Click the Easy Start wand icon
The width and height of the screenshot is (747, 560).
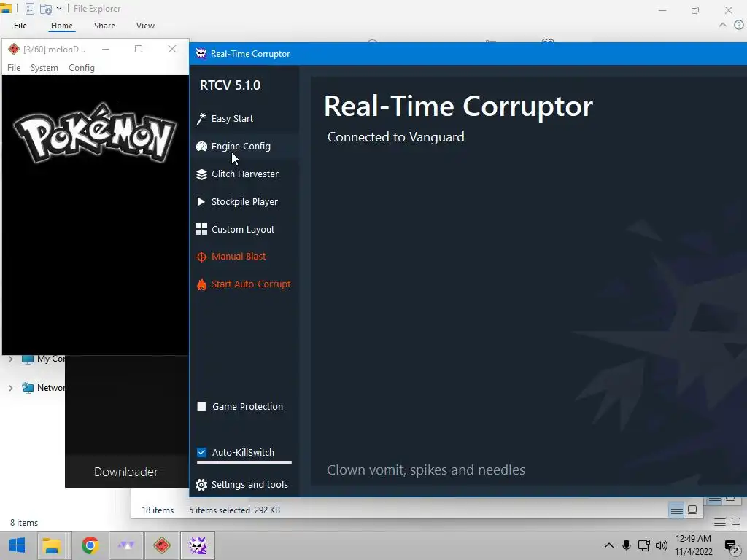point(201,119)
